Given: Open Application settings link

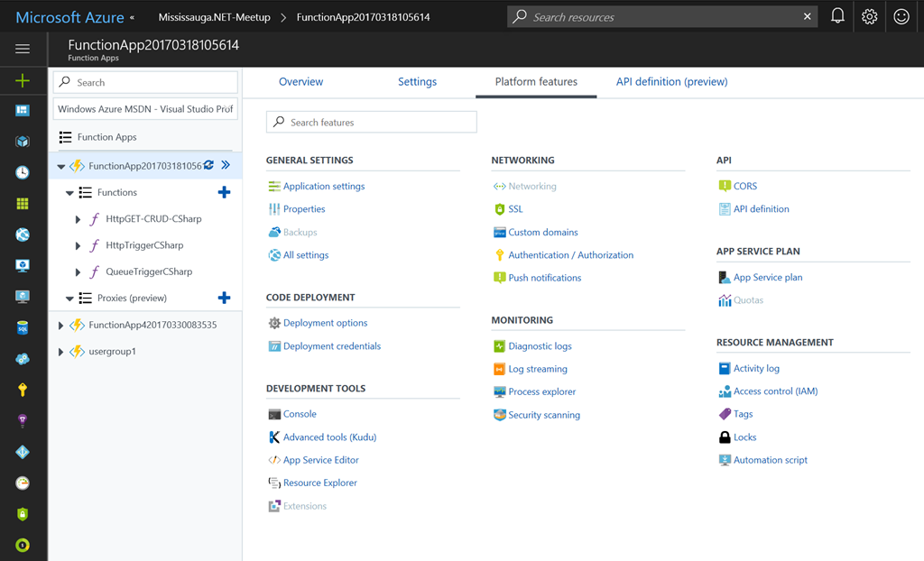Looking at the screenshot, I should click(324, 187).
